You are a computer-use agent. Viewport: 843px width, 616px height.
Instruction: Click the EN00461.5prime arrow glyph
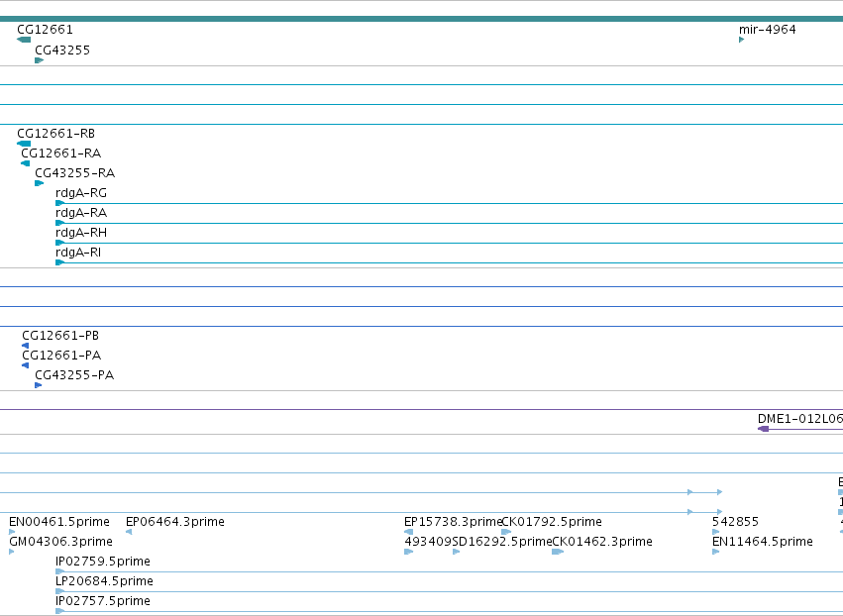(12, 532)
